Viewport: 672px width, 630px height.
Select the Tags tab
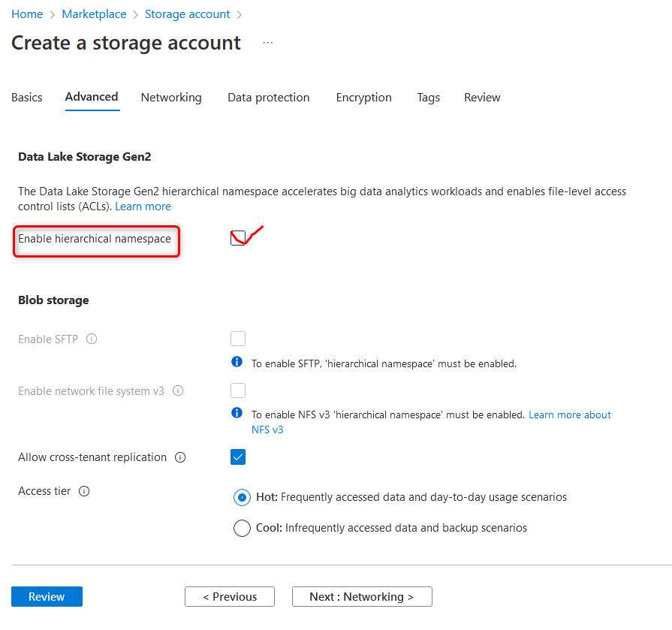[x=428, y=98]
